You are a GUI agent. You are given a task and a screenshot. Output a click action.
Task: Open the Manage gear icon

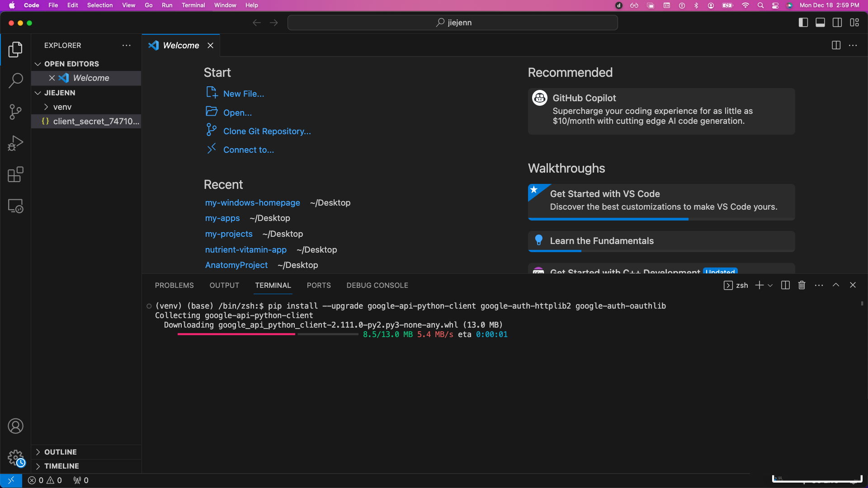click(15, 457)
